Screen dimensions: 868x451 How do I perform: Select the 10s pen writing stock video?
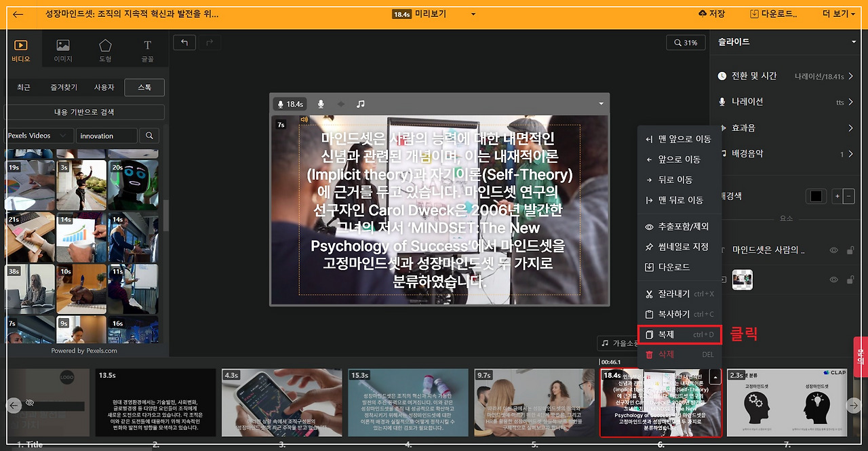click(81, 290)
